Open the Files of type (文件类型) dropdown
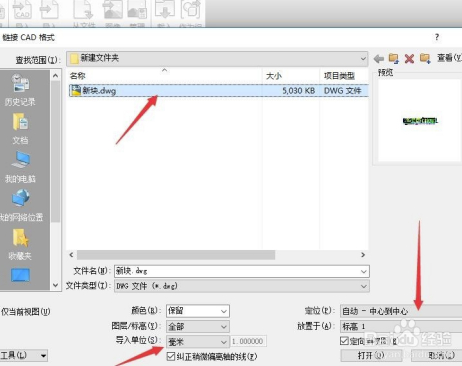Screen dimensions: 462x366 coord(242,286)
